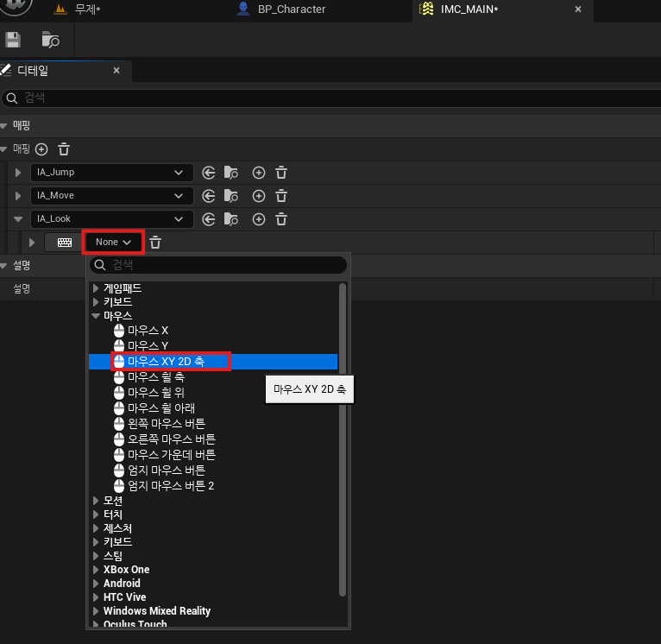Add key binding plus icon for IA_Look
661x644 pixels.
(x=258, y=219)
